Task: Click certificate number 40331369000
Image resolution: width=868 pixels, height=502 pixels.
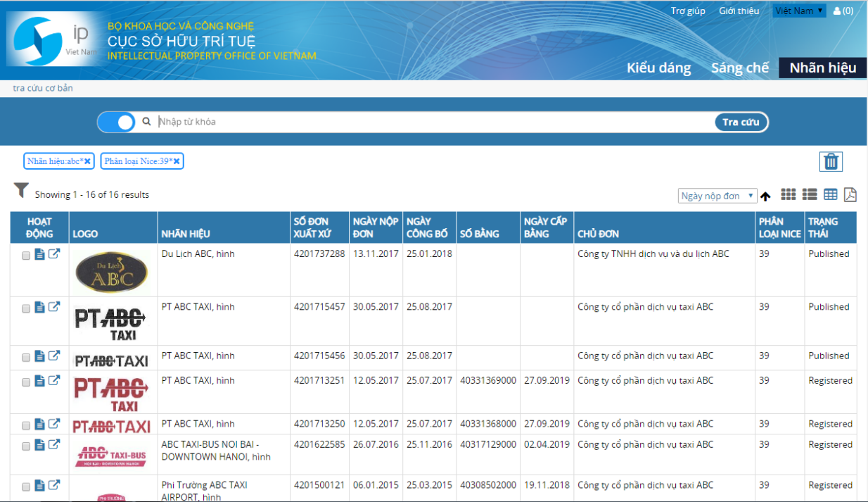Action: pos(488,380)
